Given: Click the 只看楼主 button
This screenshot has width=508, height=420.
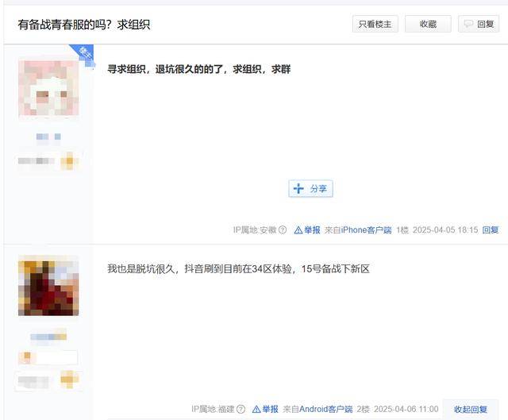Looking at the screenshot, I should tap(375, 24).
